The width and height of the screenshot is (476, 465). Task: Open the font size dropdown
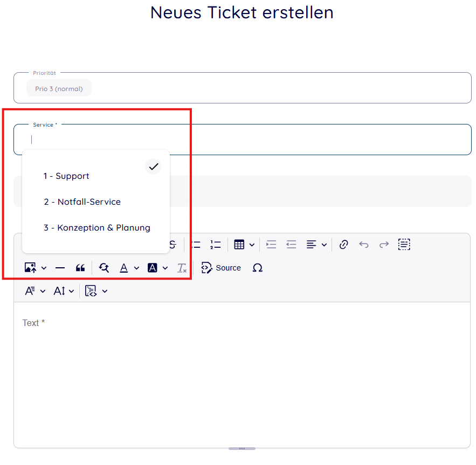[x=64, y=291]
